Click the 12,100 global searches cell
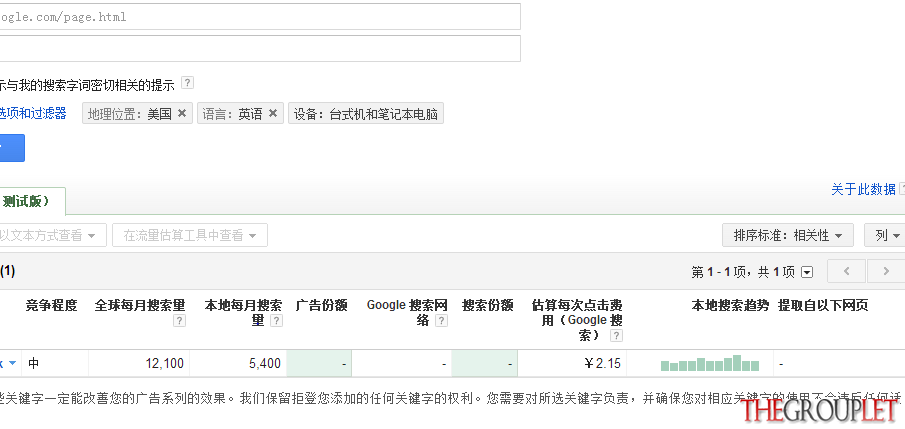This screenshot has height=429, width=905. (x=139, y=364)
